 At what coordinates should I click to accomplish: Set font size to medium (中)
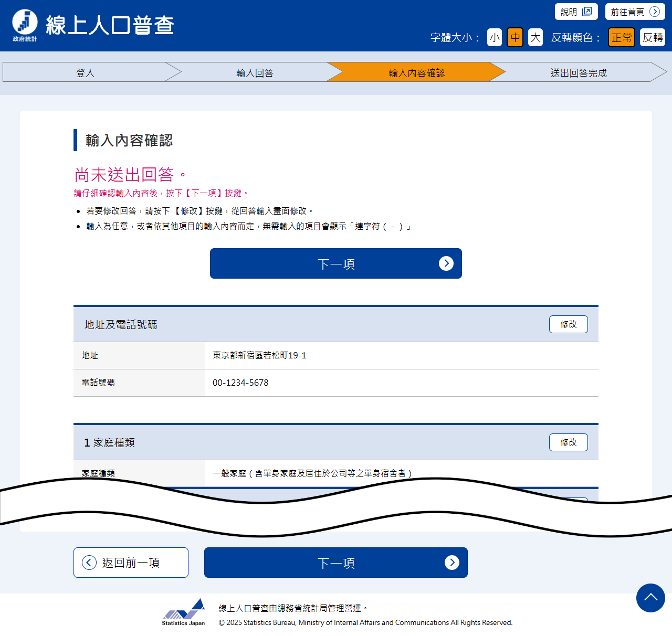514,37
